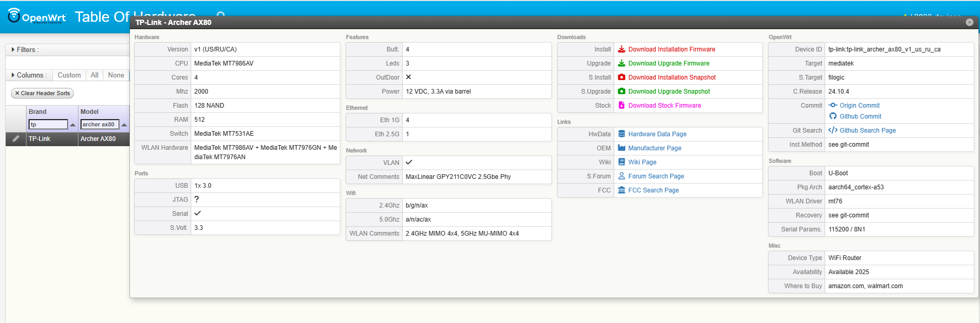Click the Manufacturer Page factory icon

[621, 148]
